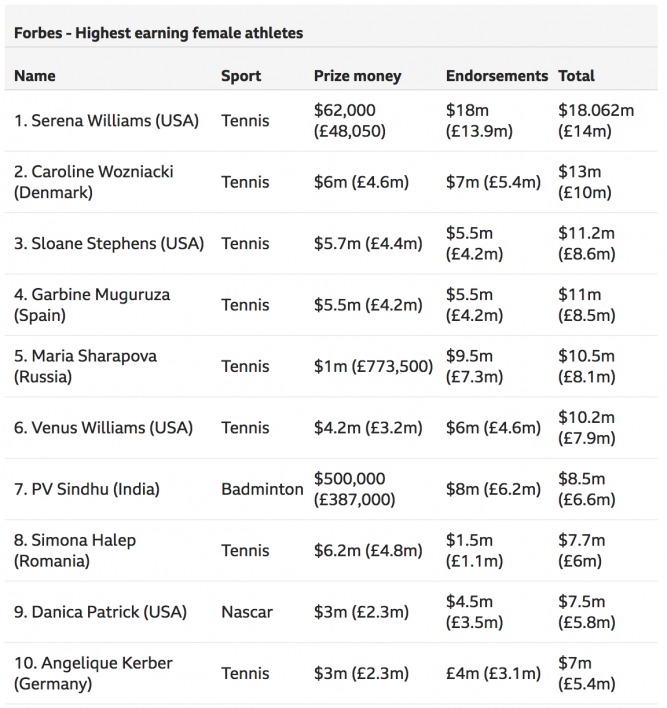
Task: Click the 'Sport' column header
Action: 241,75
